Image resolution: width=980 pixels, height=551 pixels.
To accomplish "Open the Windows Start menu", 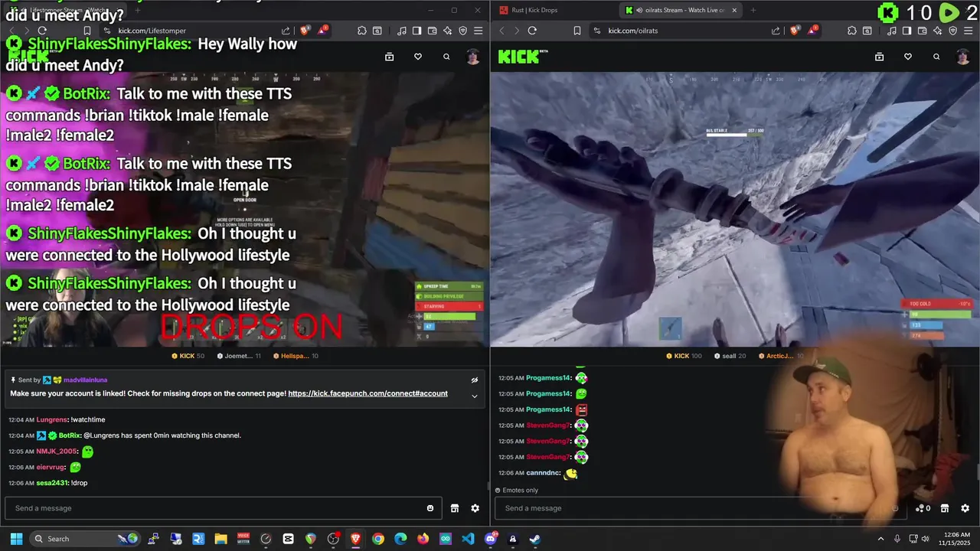I will coord(16,539).
